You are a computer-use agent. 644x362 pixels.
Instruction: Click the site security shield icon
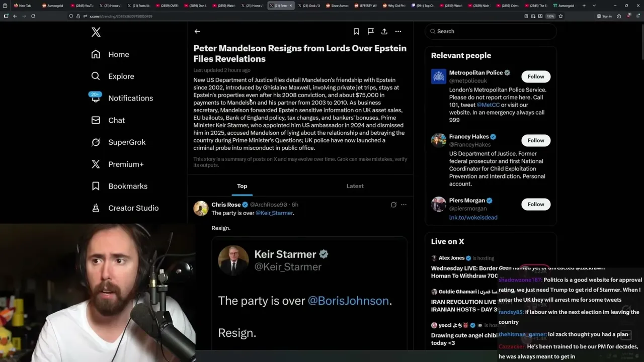click(x=71, y=16)
